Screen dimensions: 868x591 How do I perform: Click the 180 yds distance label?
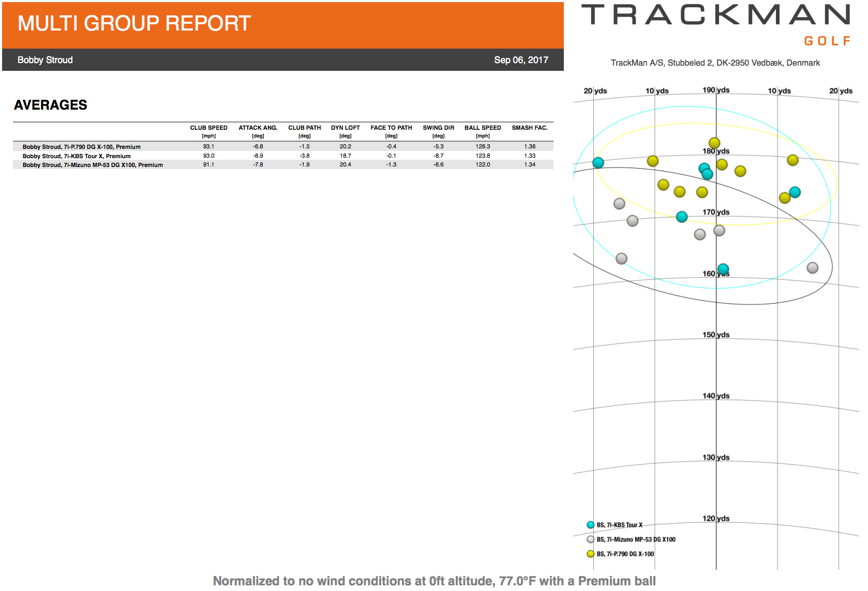716,151
